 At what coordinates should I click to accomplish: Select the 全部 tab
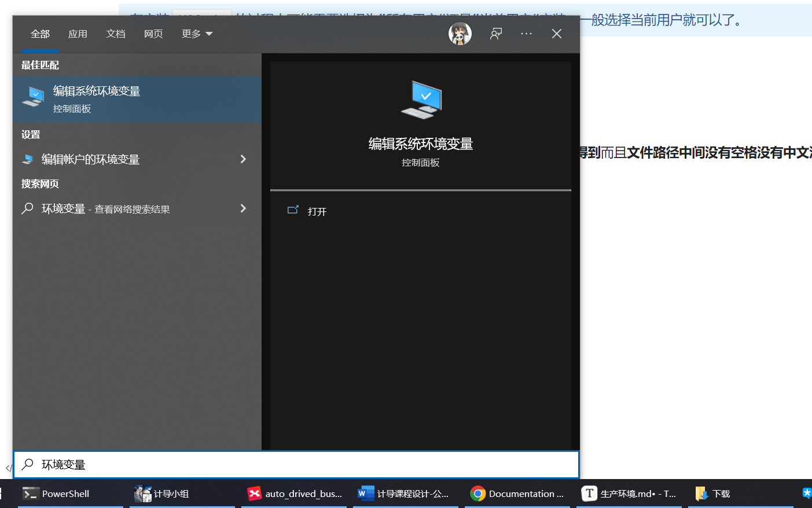tap(40, 34)
